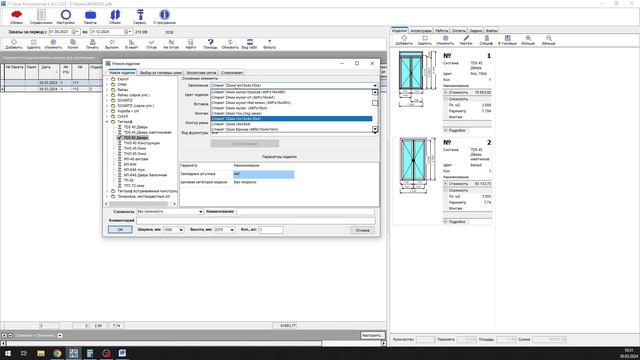Click В типовые save icon

pyautogui.click(x=507, y=40)
